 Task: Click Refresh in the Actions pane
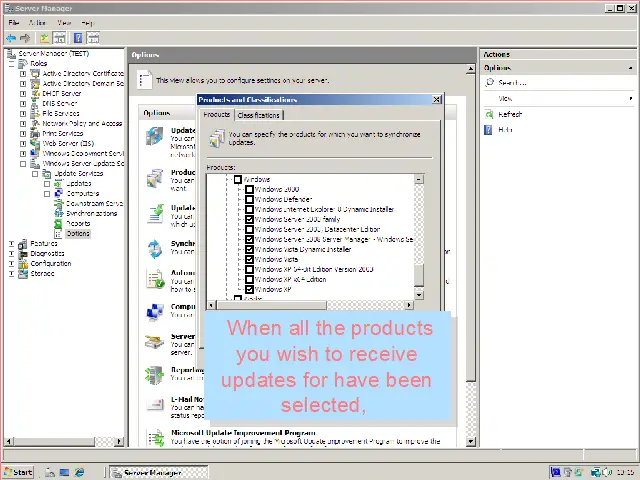[510, 114]
